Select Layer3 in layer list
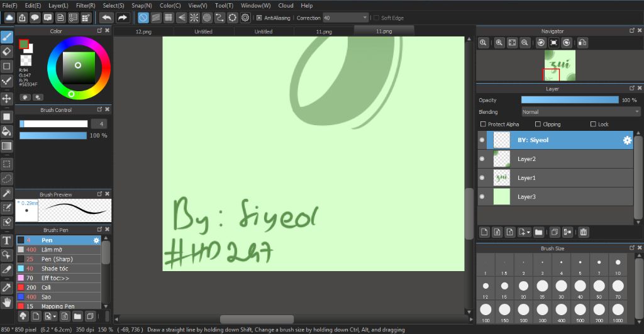The height and width of the screenshot is (334, 644). [555, 197]
